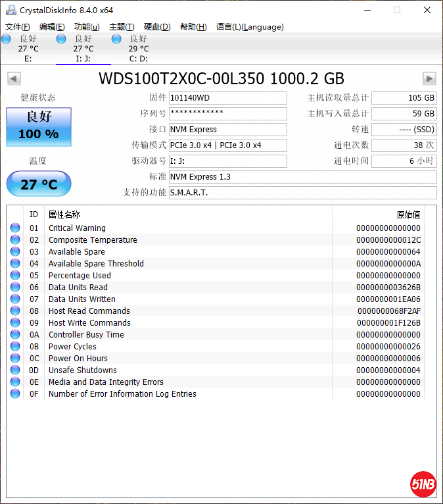The height and width of the screenshot is (504, 443).
Task: Click status orb for Critical Warning row
Action: coord(15,228)
